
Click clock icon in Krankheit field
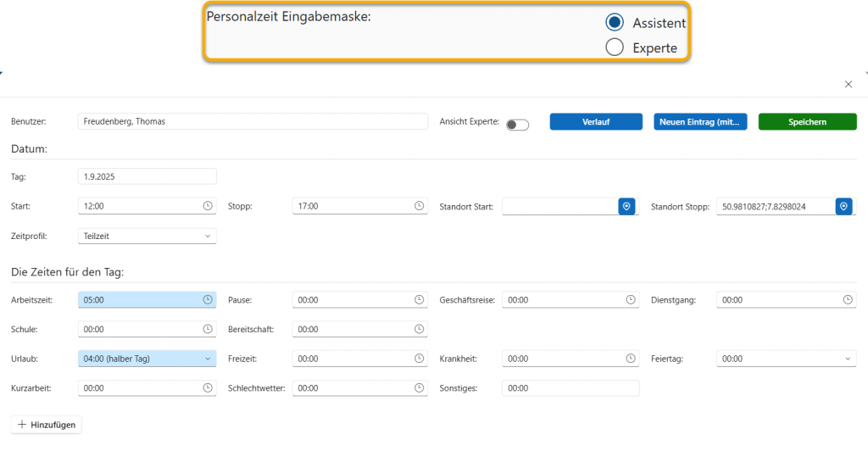tap(631, 359)
